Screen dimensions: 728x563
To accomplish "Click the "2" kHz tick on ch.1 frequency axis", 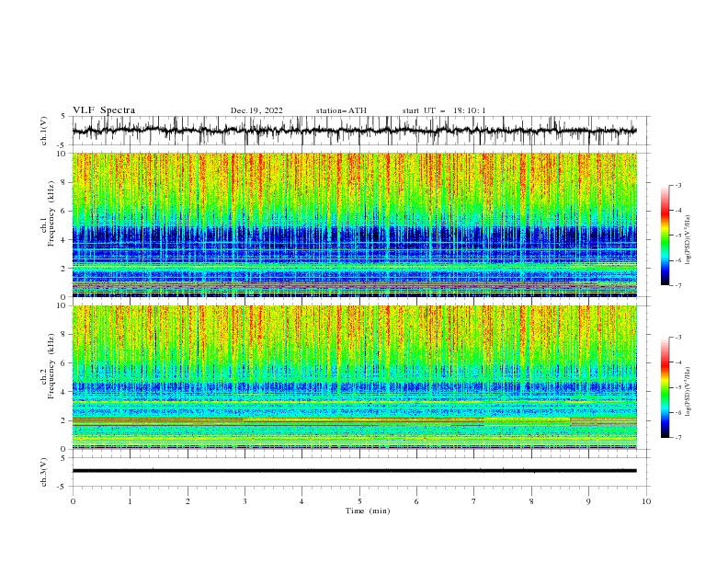I will point(64,269).
